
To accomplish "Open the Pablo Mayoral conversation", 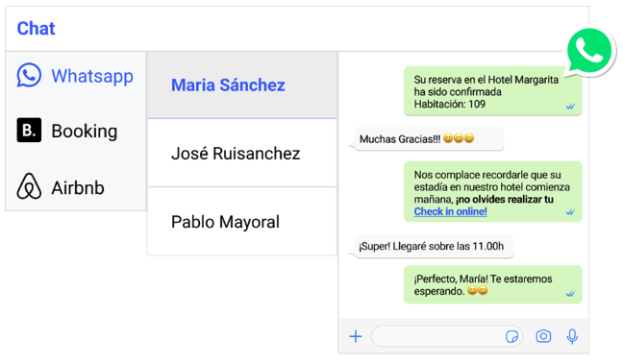I will pyautogui.click(x=242, y=222).
